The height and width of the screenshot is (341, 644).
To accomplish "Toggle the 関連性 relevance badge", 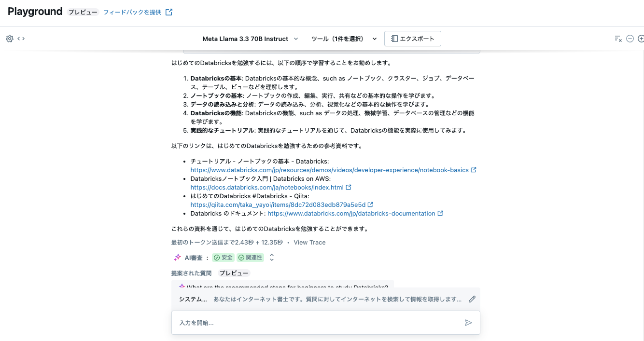I will pos(250,257).
